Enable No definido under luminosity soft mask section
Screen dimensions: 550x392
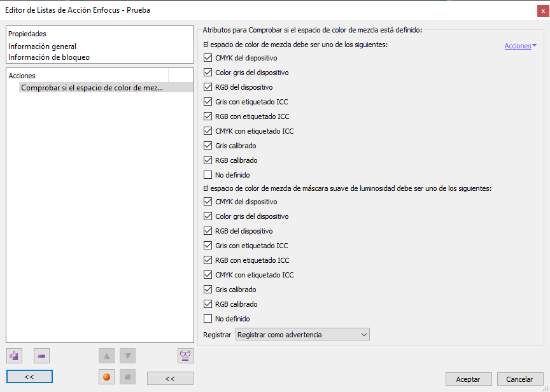(208, 319)
